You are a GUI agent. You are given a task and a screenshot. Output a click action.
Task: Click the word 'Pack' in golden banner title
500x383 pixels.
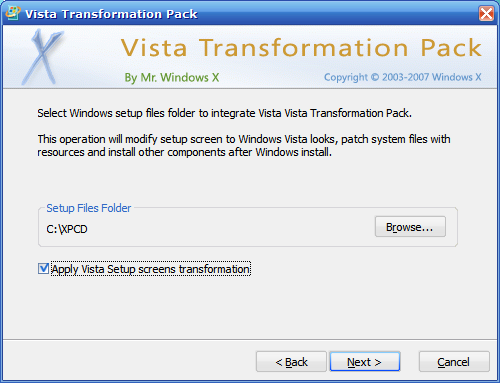(451, 47)
